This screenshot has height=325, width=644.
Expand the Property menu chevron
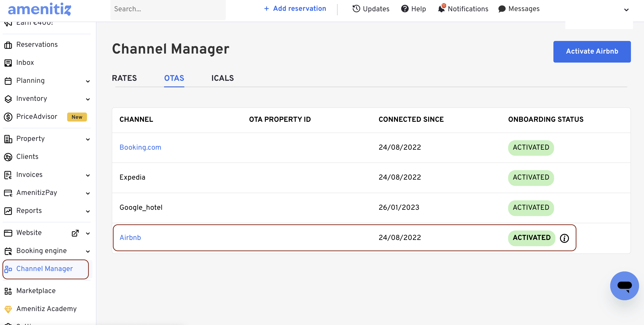tap(88, 139)
